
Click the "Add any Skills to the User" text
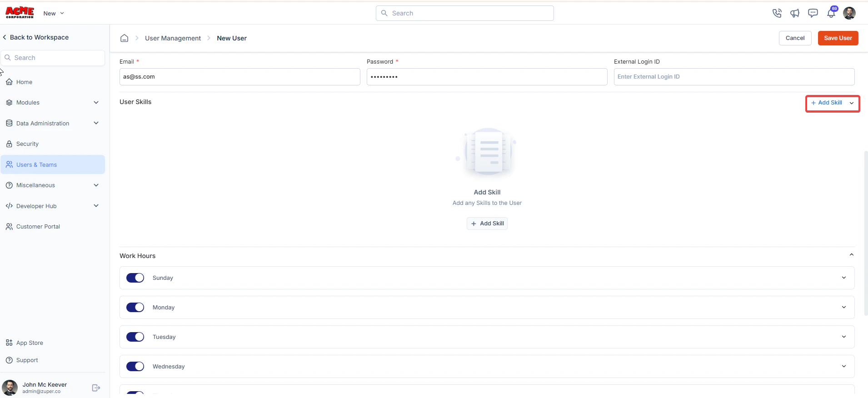point(487,203)
